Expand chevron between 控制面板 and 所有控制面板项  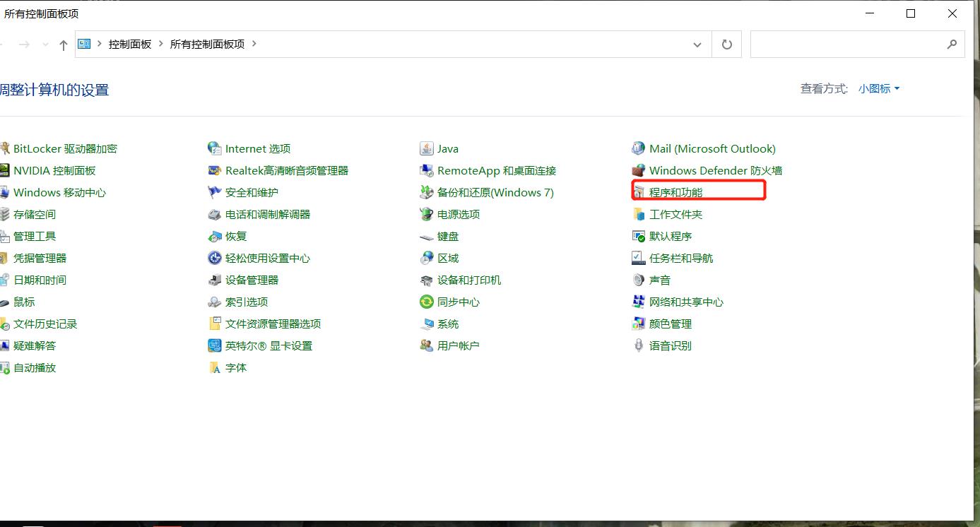(161, 44)
